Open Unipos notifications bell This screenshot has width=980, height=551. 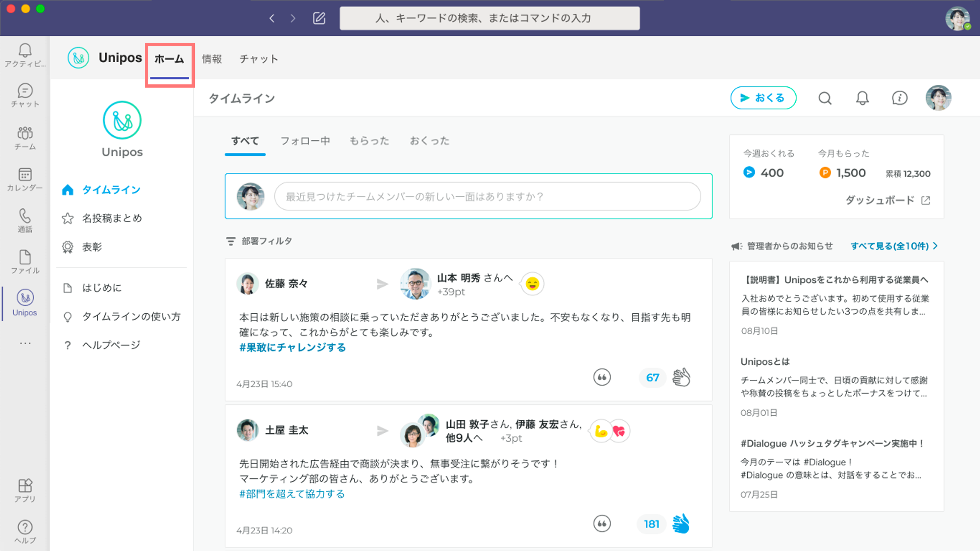[x=862, y=98]
